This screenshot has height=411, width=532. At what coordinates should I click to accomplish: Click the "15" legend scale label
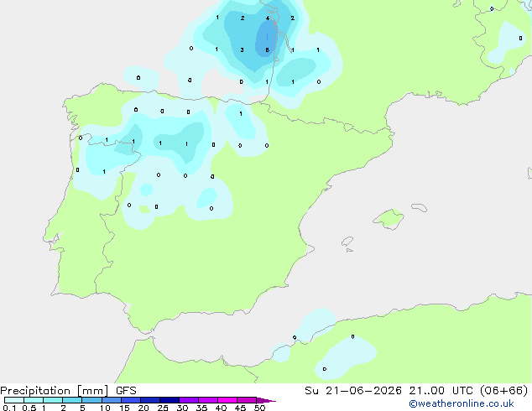[x=124, y=408]
